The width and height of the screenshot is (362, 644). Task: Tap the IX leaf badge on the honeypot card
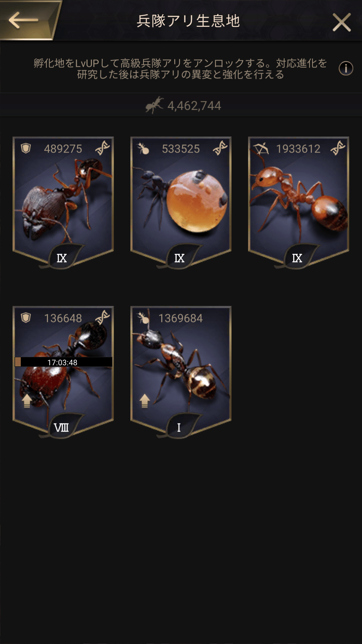coord(180,257)
